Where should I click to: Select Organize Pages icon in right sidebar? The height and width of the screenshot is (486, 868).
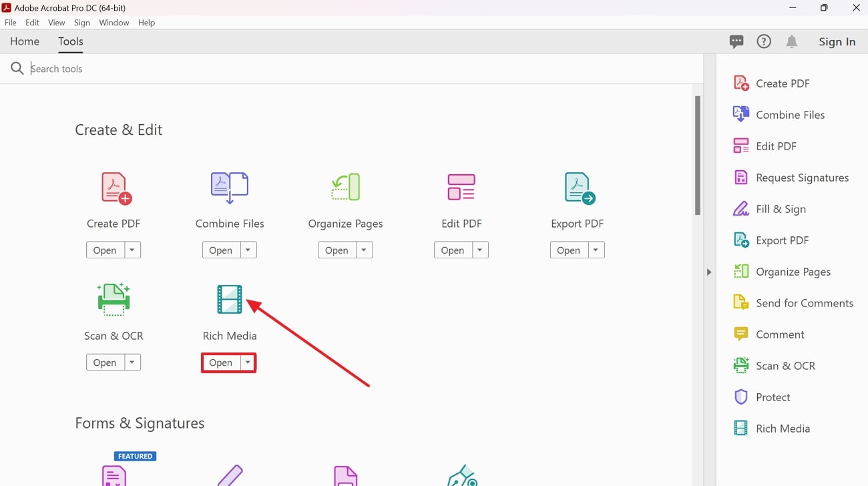(x=741, y=272)
